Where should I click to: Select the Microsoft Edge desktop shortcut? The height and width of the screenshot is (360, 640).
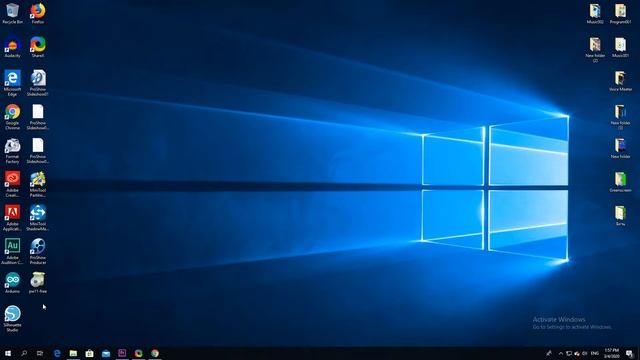coord(12,83)
